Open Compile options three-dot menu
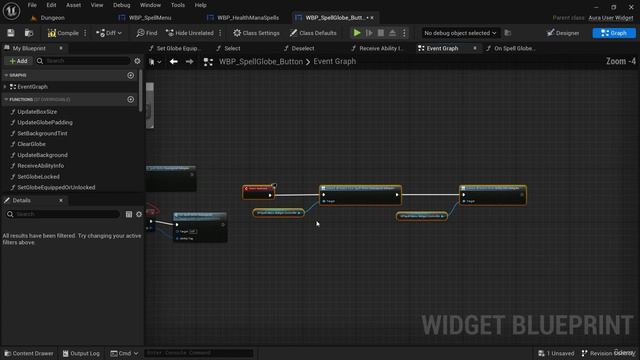The width and height of the screenshot is (640, 360). click(x=85, y=33)
